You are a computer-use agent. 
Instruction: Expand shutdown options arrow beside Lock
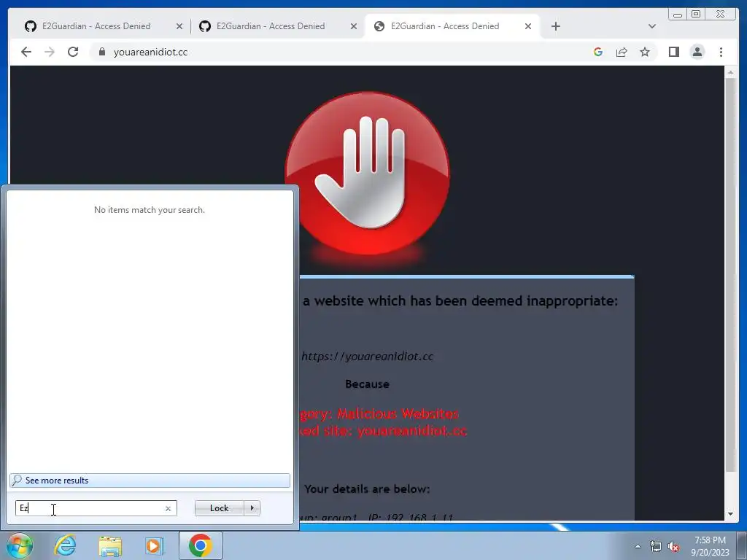[x=252, y=508]
